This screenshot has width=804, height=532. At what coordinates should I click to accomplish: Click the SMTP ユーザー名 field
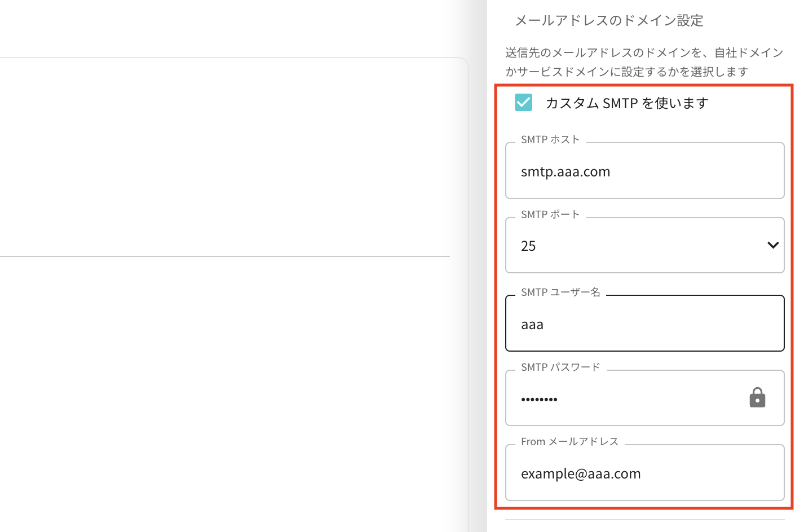644,323
